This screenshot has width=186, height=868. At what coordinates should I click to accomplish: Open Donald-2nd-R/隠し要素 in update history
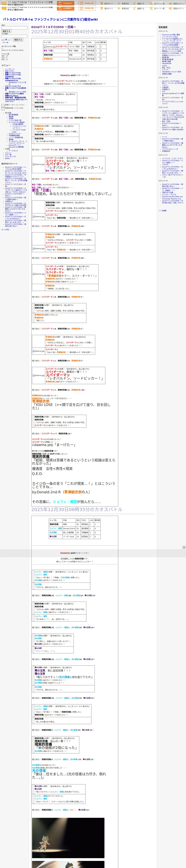coord(171,35)
